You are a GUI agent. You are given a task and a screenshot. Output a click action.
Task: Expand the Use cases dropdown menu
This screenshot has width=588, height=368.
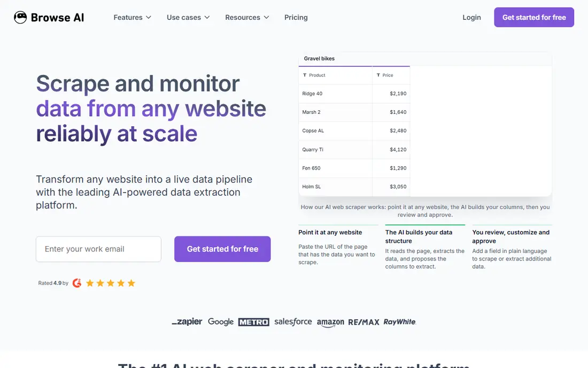click(188, 17)
